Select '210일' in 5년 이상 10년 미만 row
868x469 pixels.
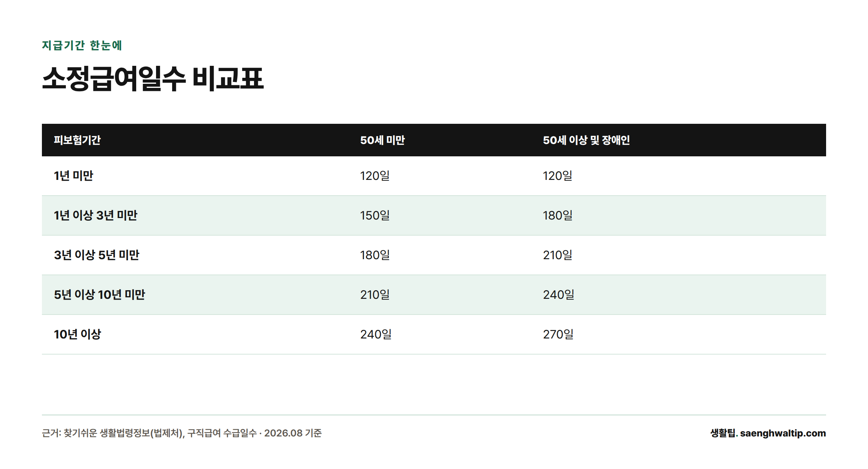pyautogui.click(x=375, y=295)
